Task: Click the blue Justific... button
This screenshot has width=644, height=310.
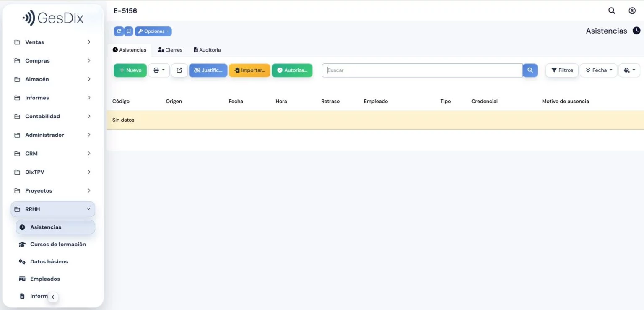Action: 208,70
